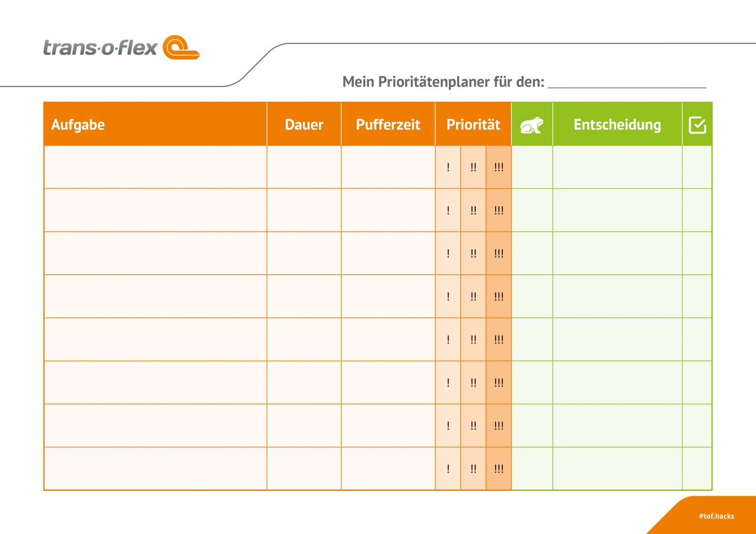
Task: Select triple exclamation priority in third row
Action: [499, 254]
